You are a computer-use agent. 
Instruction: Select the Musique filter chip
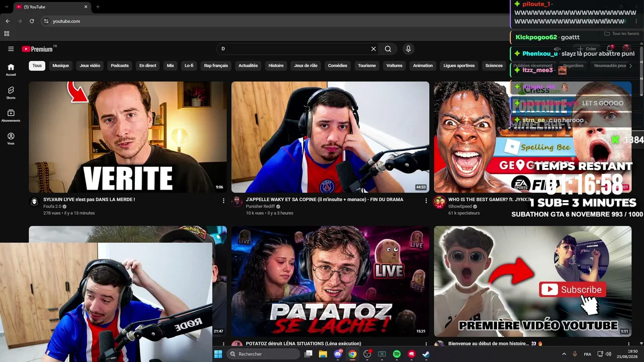60,65
